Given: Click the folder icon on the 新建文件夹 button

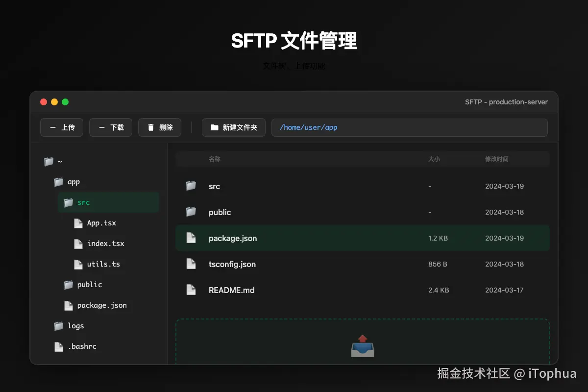Looking at the screenshot, I should pyautogui.click(x=215, y=127).
